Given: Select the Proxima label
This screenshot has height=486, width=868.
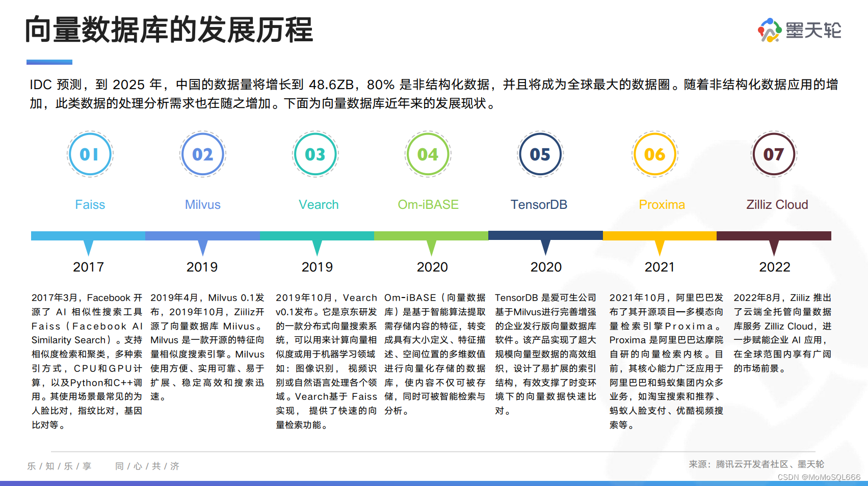Looking at the screenshot, I should point(662,205).
